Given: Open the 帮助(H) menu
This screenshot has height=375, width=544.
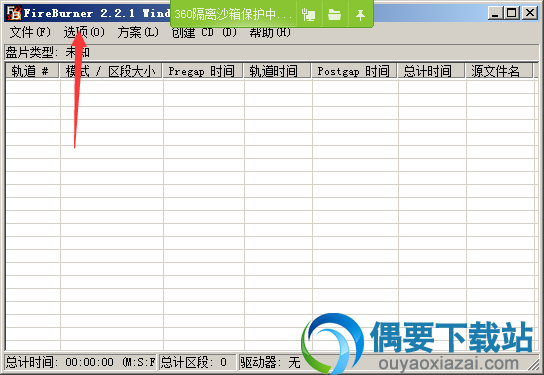Looking at the screenshot, I should tap(270, 33).
